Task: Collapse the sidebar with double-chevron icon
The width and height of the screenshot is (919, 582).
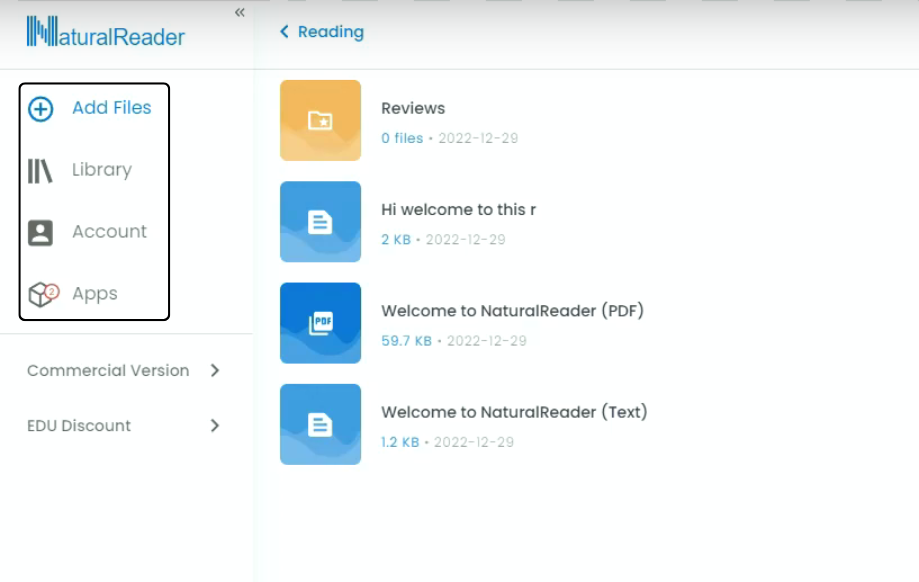Action: click(240, 12)
